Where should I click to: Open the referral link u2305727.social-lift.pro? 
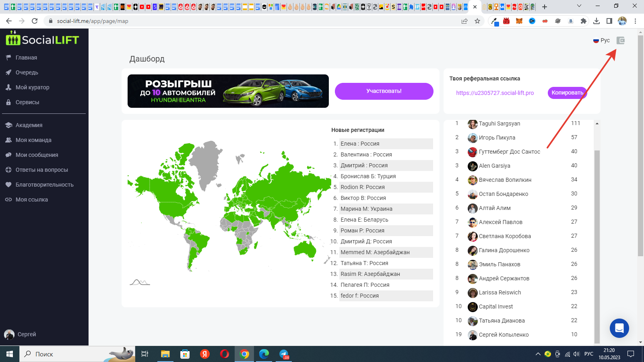pos(495,93)
